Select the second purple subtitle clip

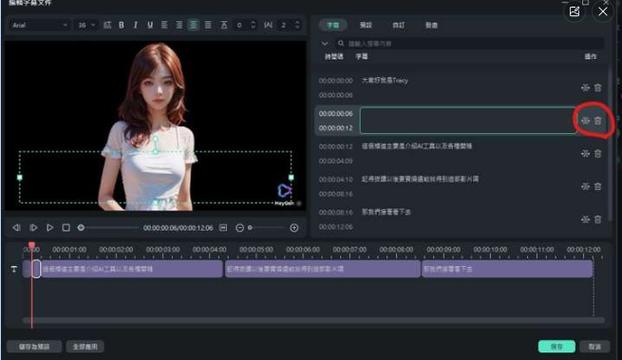pos(323,269)
